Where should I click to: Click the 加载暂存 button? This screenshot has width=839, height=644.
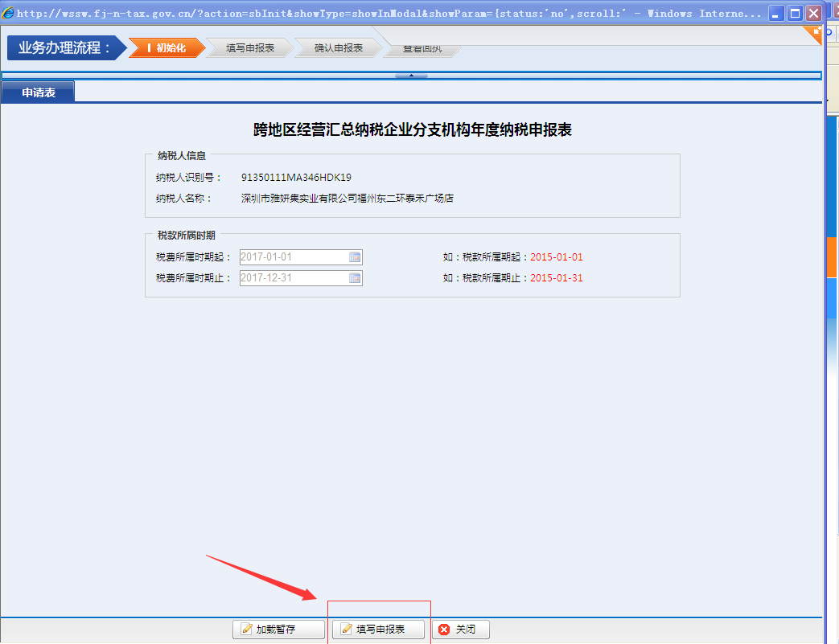279,629
